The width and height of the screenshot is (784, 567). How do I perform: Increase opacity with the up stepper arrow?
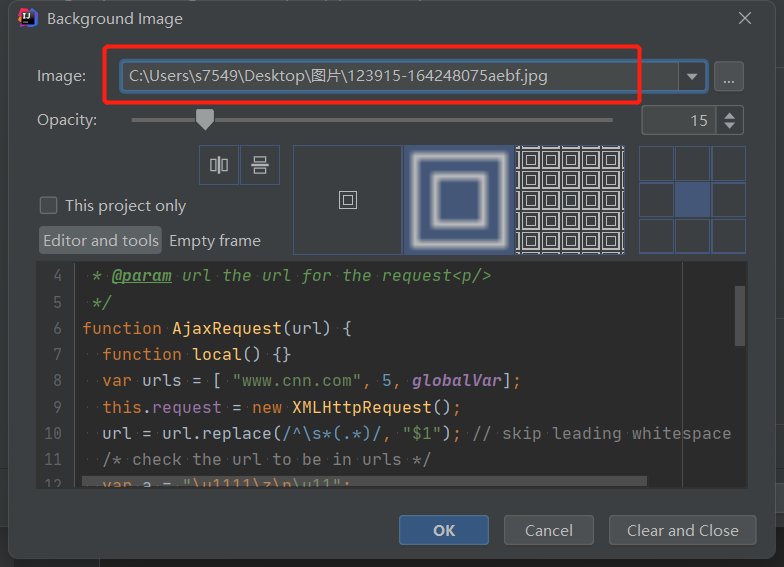pyautogui.click(x=730, y=115)
